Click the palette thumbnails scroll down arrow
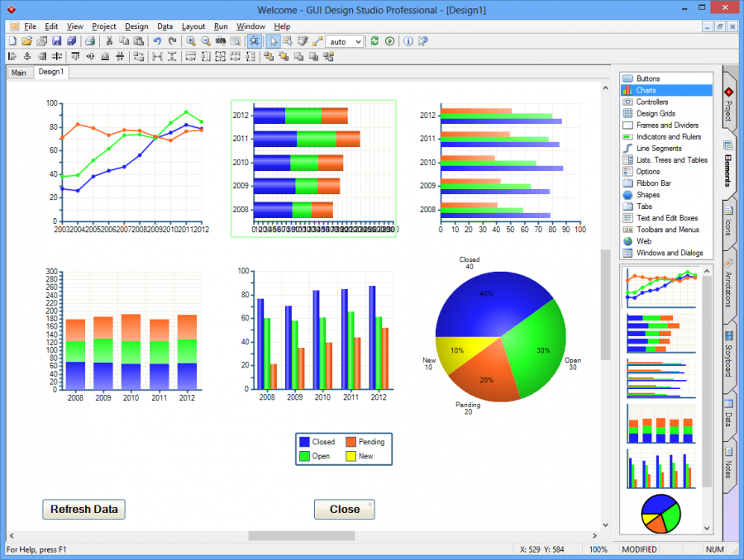This screenshot has width=744, height=560. (x=707, y=529)
